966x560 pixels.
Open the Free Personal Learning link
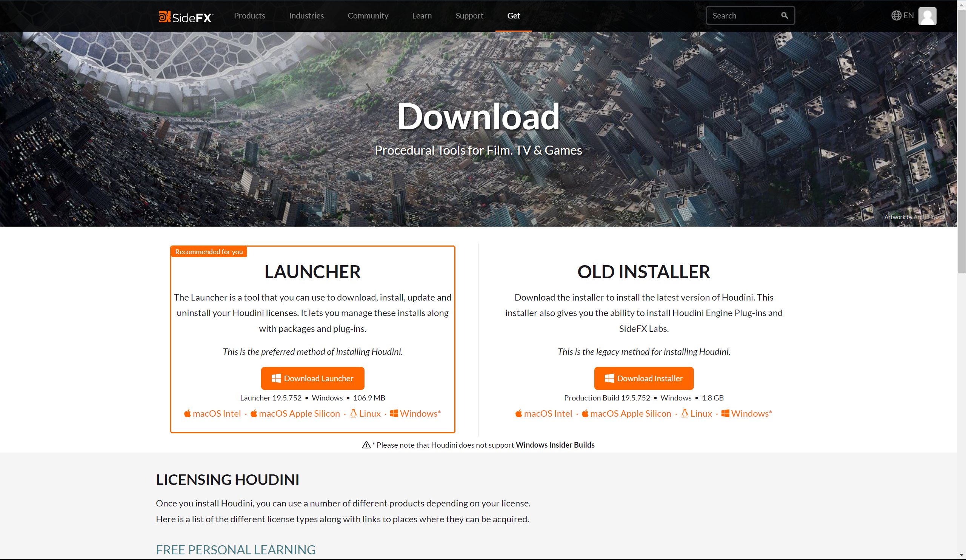point(236,550)
